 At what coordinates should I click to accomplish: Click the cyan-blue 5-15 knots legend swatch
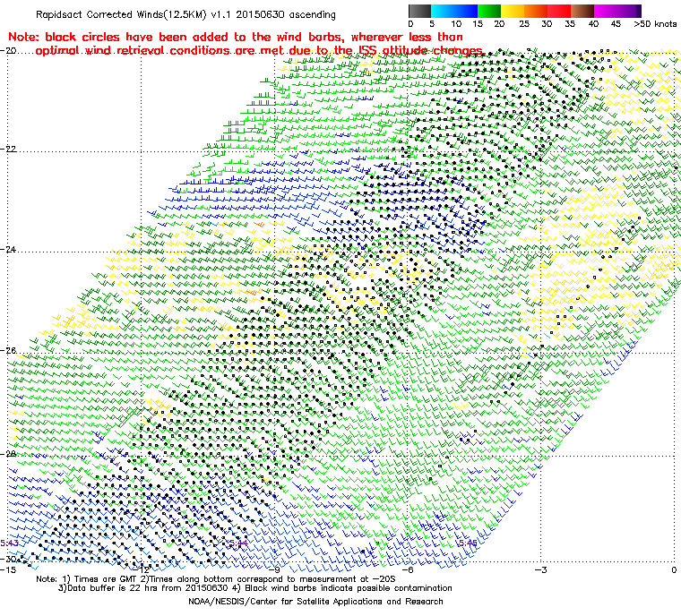tap(454, 11)
